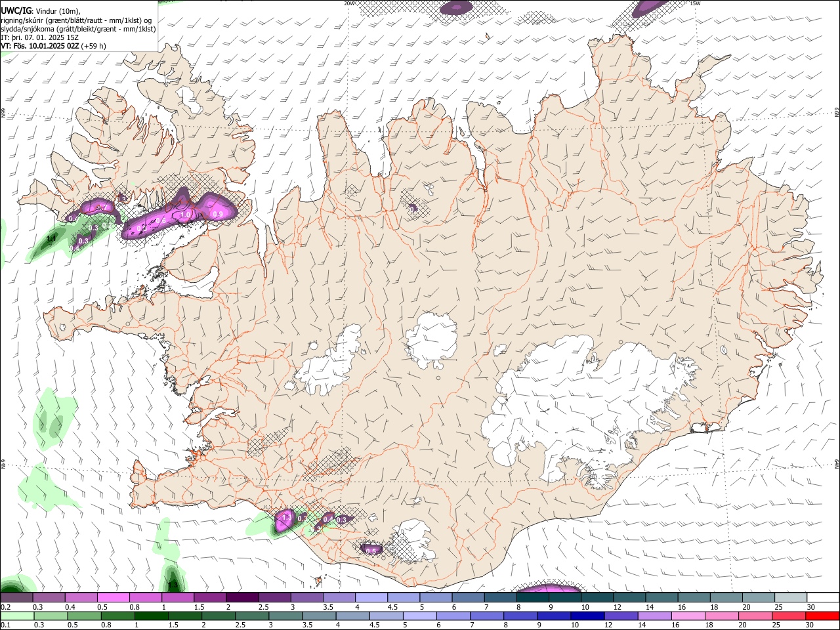Click the 'slydda/snjókoma' legend description line

tap(78, 29)
